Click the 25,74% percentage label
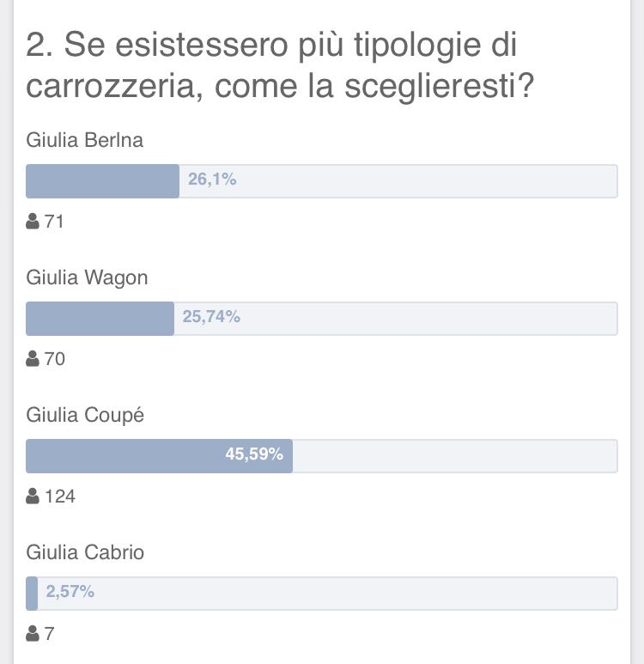644x664 pixels. pyautogui.click(x=211, y=317)
